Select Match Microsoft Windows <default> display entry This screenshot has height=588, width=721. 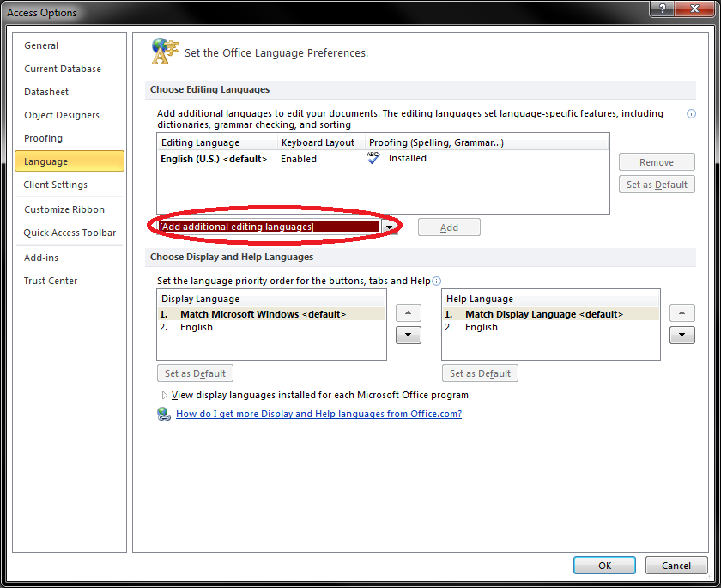[x=271, y=314]
